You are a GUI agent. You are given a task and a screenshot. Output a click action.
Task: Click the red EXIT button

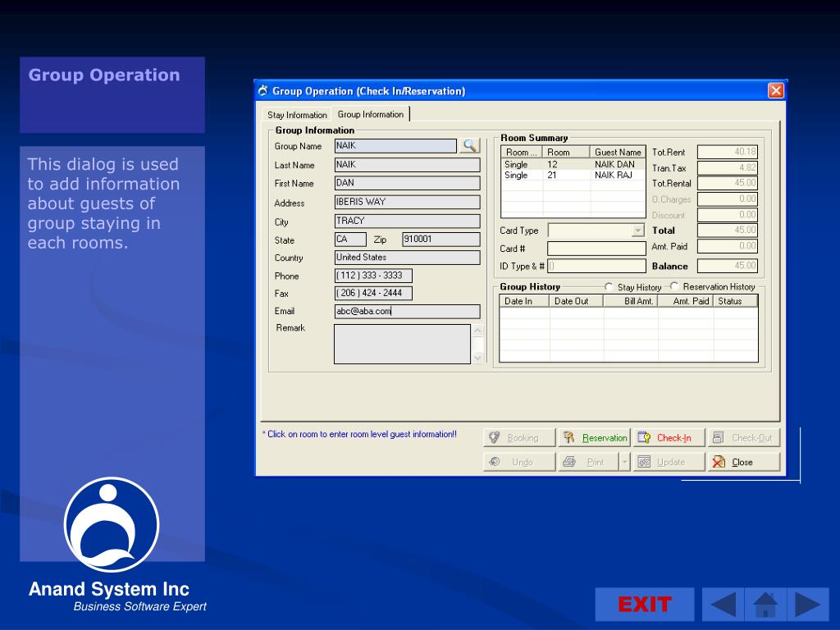(644, 605)
